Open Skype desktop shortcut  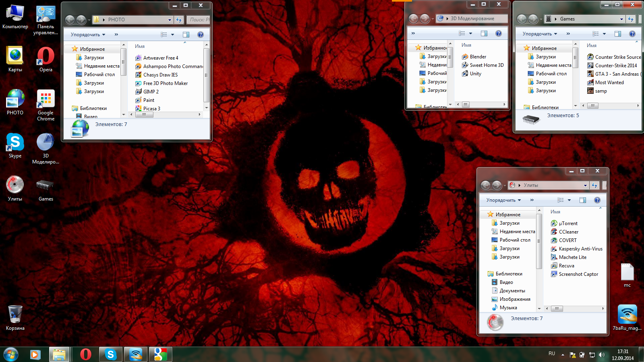(15, 145)
